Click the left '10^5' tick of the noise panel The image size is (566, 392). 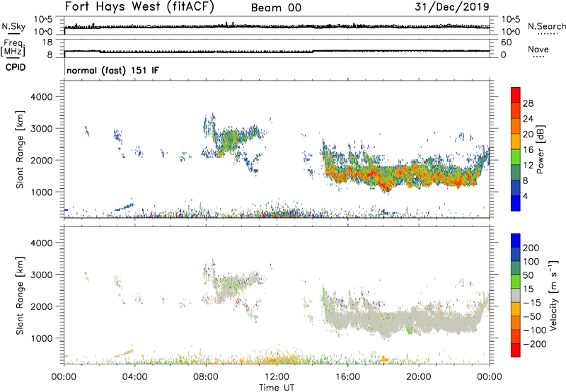(43, 20)
